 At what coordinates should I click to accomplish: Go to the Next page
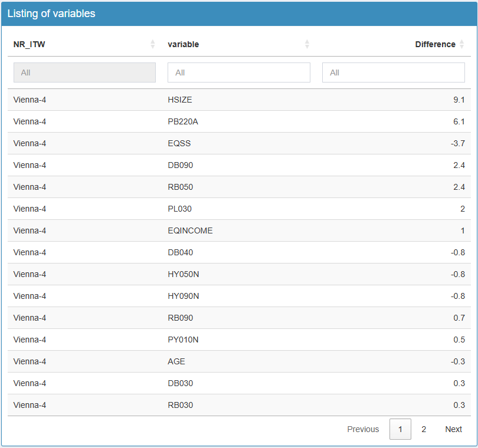(x=453, y=429)
